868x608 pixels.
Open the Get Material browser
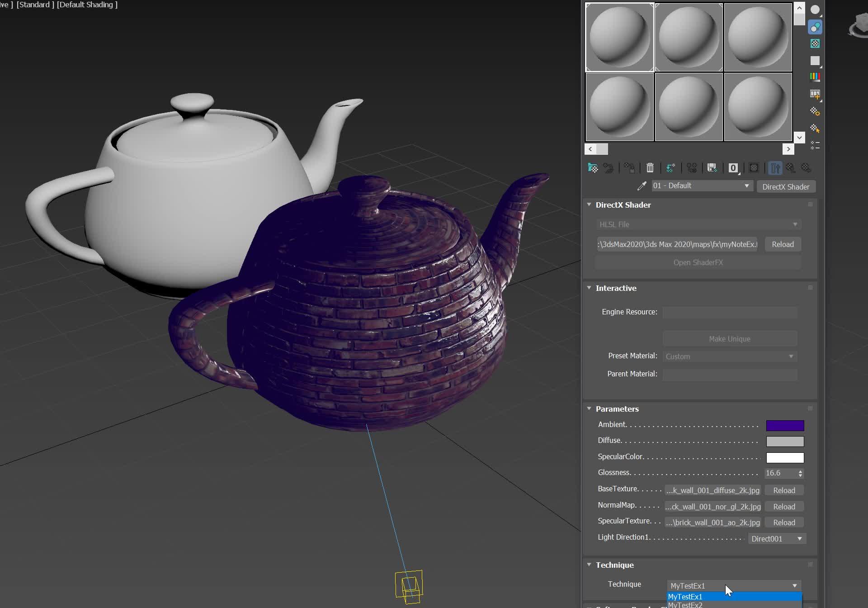coord(593,168)
